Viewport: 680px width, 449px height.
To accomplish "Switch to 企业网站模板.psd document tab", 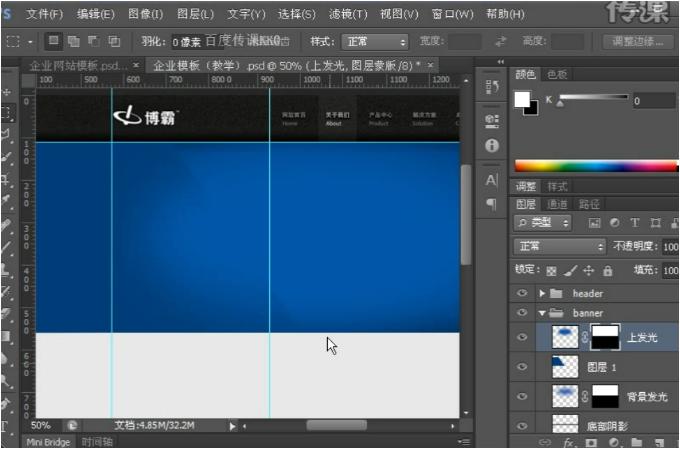I will pos(79,66).
